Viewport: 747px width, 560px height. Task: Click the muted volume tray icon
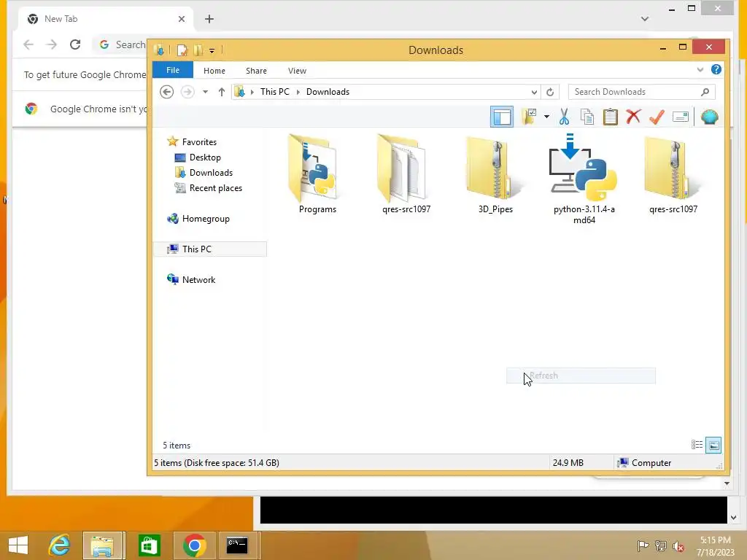678,545
